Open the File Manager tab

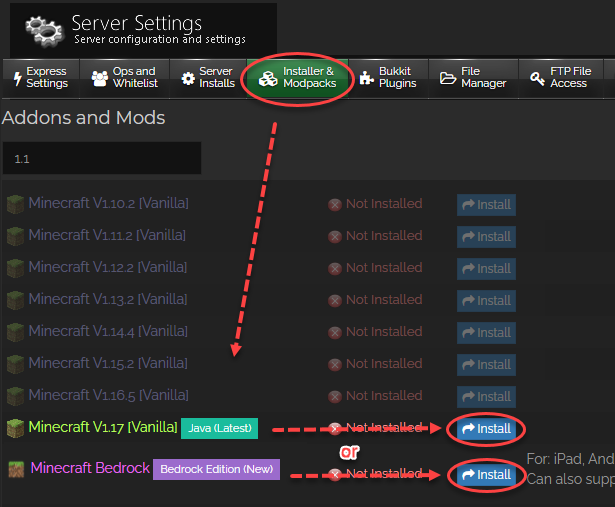click(x=473, y=78)
